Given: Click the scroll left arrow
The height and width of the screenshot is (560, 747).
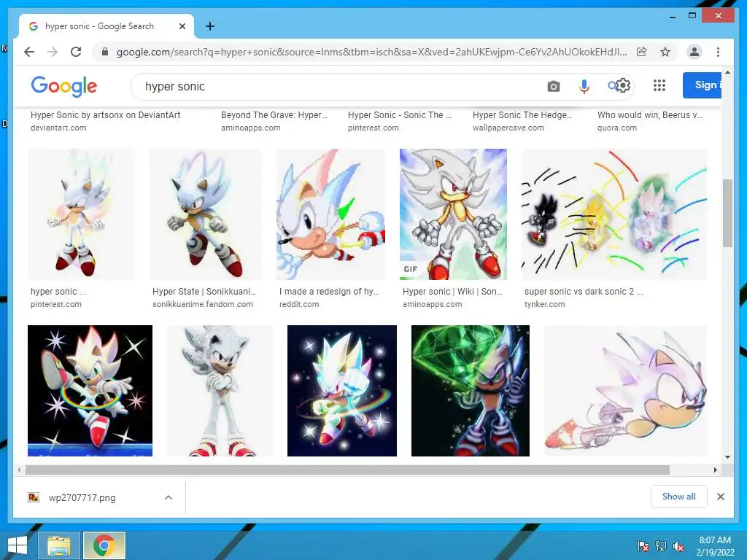Looking at the screenshot, I should [x=19, y=470].
